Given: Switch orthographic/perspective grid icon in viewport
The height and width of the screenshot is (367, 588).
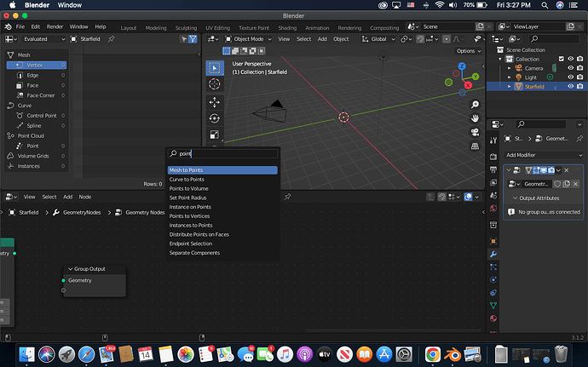Looking at the screenshot, I should 476,146.
